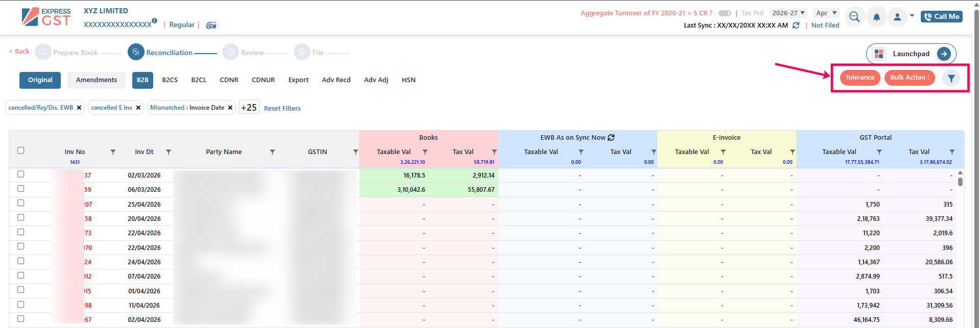Image resolution: width=980 pixels, height=328 pixels.
Task: Switch to the B2CS tab
Action: (x=170, y=80)
